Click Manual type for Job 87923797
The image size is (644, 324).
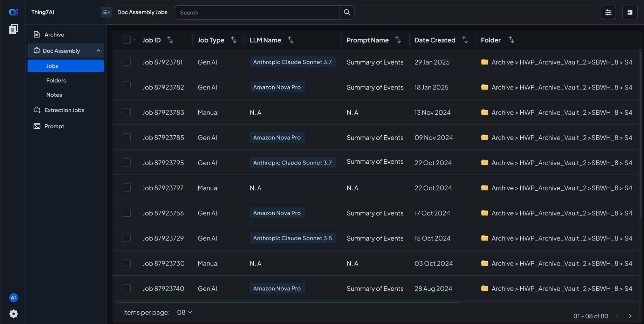coord(208,188)
